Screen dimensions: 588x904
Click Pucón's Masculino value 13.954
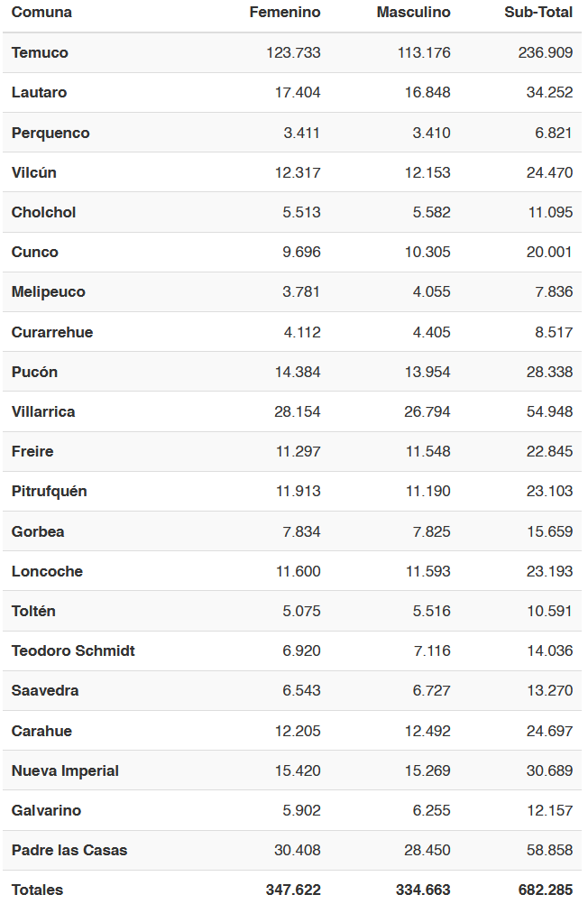427,372
